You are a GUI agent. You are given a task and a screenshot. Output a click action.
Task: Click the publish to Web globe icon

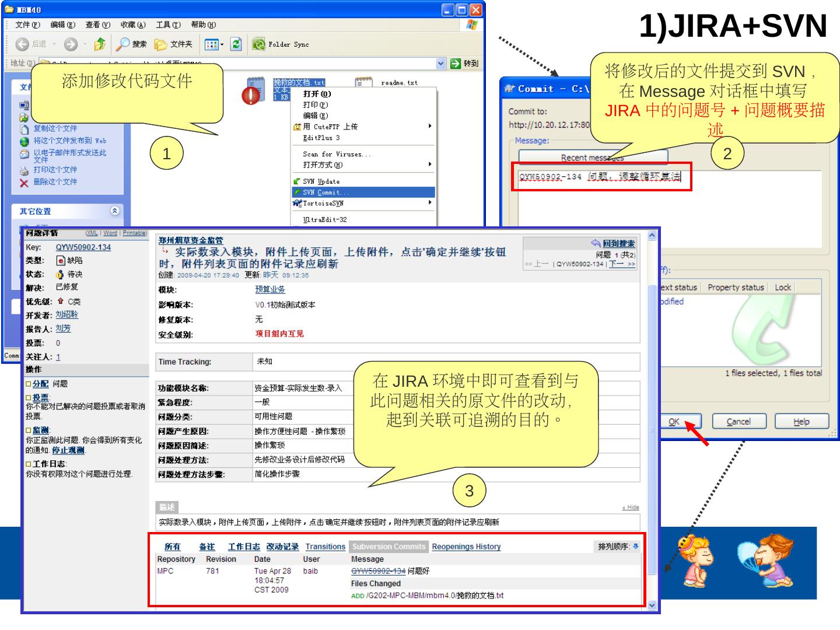coord(24,141)
